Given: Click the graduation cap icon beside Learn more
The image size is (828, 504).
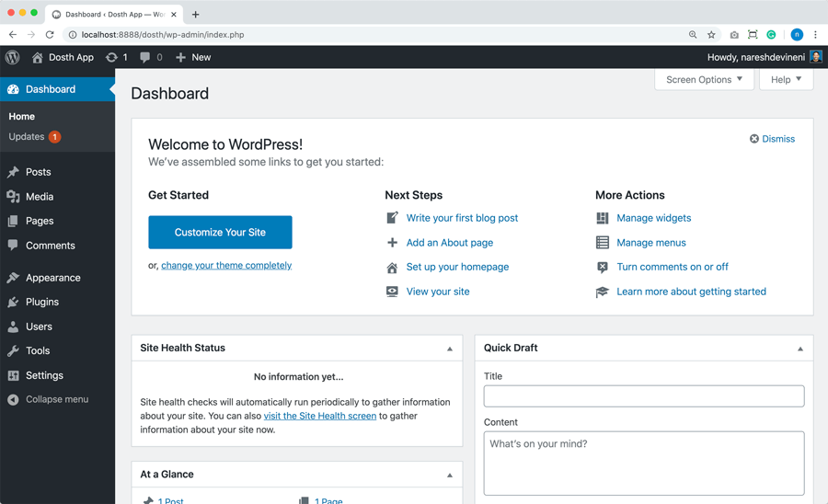Looking at the screenshot, I should pyautogui.click(x=603, y=292).
